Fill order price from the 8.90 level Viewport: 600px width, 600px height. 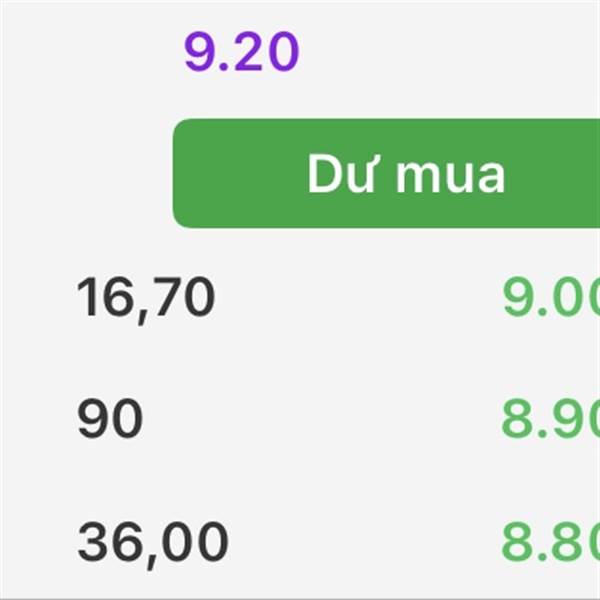551,418
